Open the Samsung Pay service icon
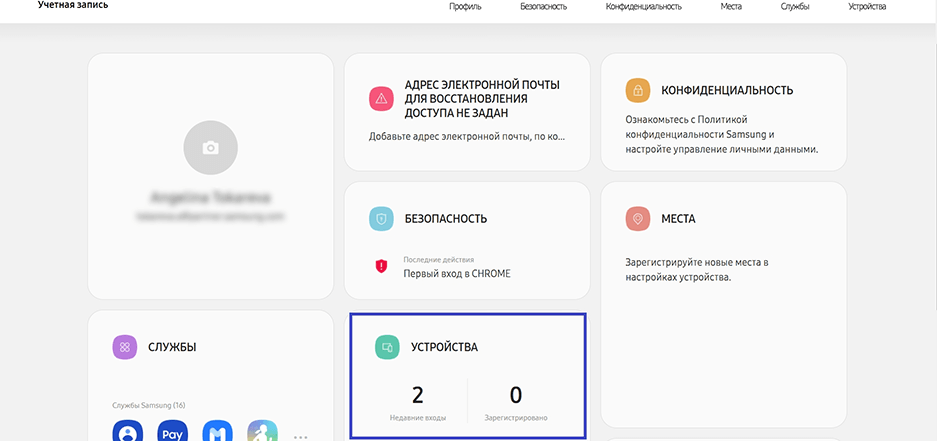937x441 pixels. 173,431
